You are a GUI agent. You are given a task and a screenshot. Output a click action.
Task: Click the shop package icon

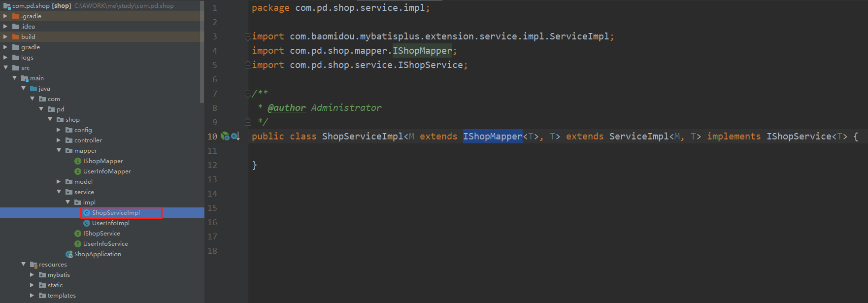[x=60, y=120]
